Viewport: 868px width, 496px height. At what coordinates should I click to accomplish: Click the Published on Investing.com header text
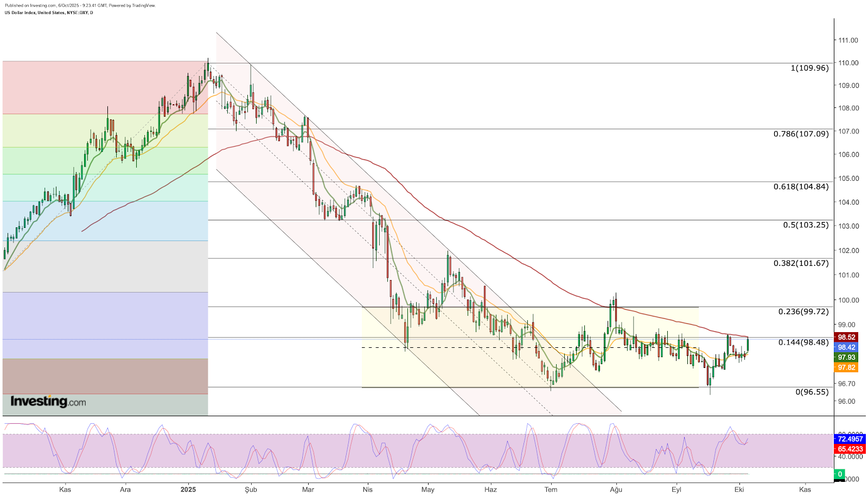point(80,5)
